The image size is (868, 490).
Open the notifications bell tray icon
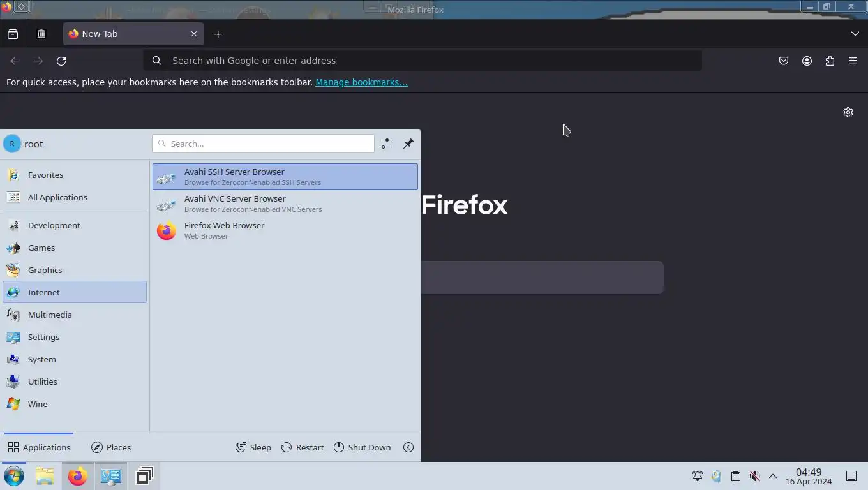[x=698, y=476]
